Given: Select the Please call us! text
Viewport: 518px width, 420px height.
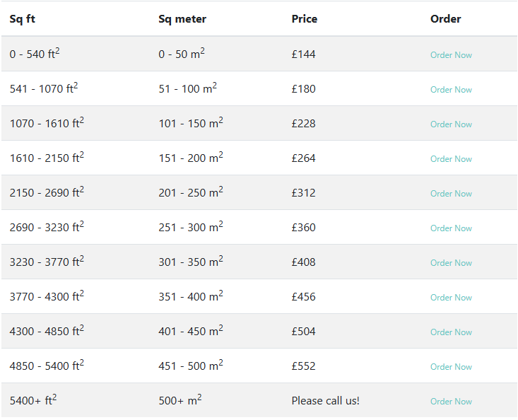Looking at the screenshot, I should tap(325, 401).
